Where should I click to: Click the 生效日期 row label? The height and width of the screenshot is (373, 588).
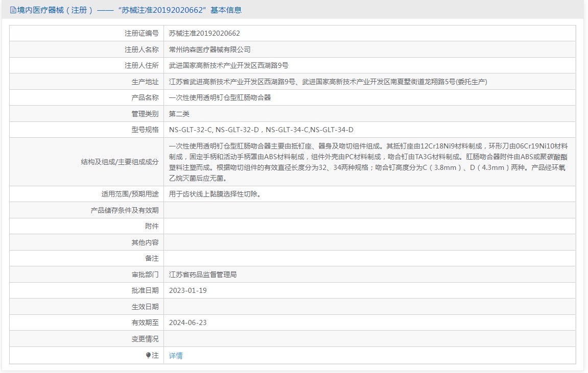(x=145, y=307)
